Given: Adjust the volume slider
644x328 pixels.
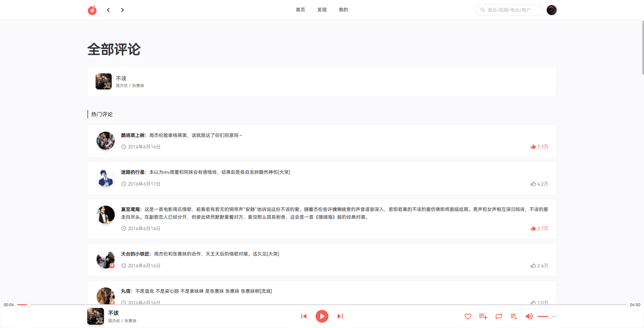Looking at the screenshot, I should [x=547, y=316].
